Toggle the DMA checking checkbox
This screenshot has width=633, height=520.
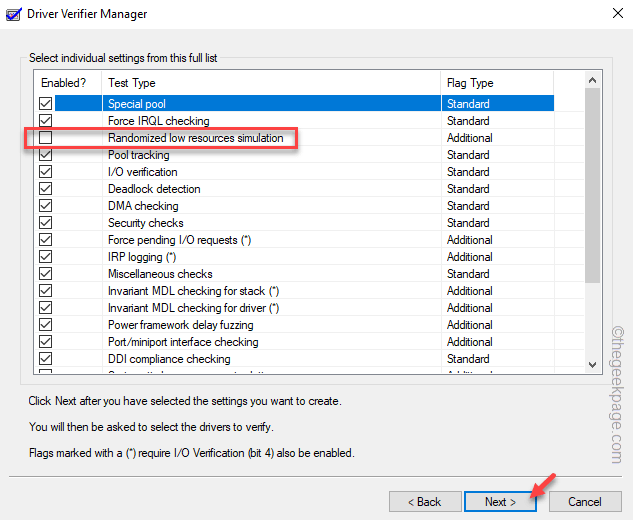[45, 206]
